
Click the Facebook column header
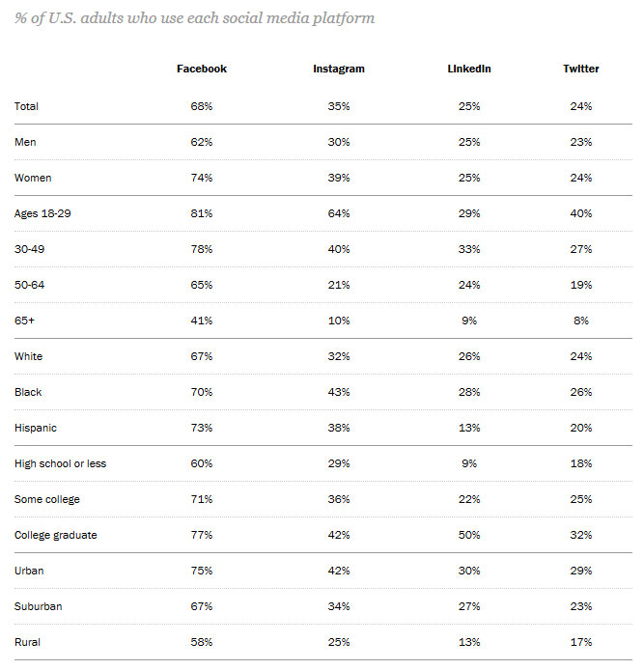(x=201, y=69)
